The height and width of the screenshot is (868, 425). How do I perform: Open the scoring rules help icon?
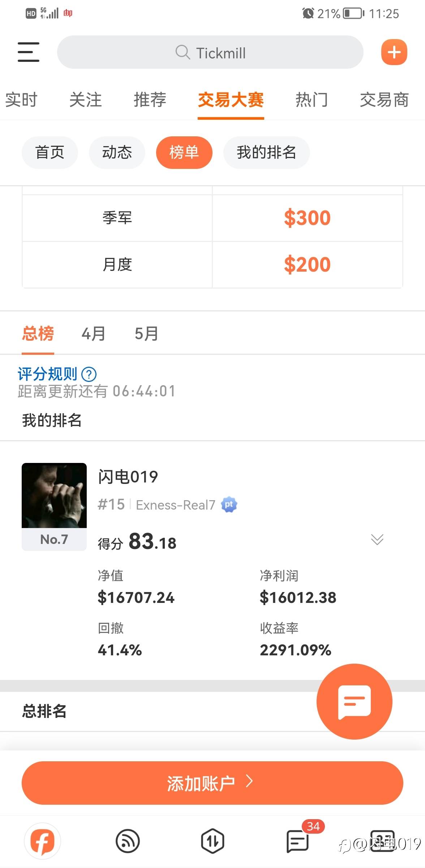click(x=89, y=374)
